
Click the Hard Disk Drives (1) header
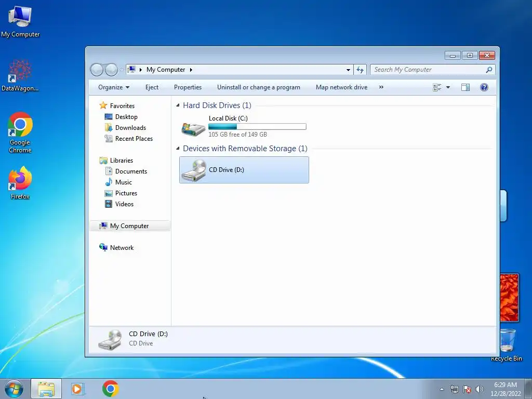click(217, 105)
